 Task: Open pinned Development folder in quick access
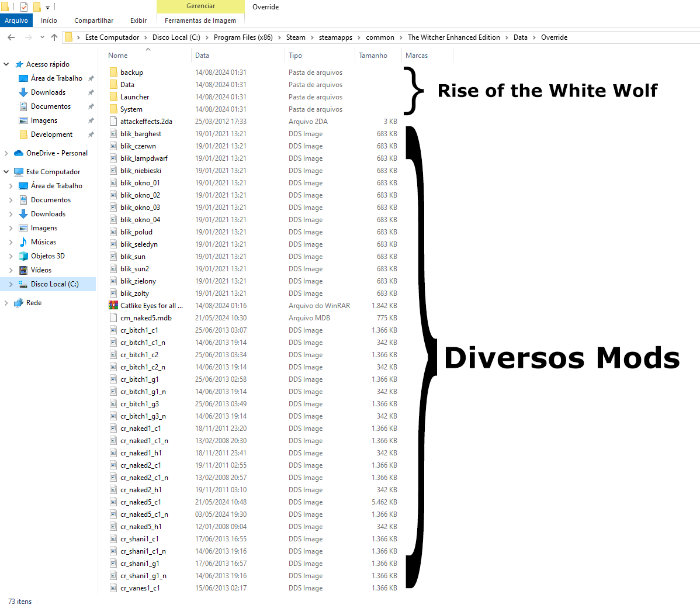[x=52, y=134]
